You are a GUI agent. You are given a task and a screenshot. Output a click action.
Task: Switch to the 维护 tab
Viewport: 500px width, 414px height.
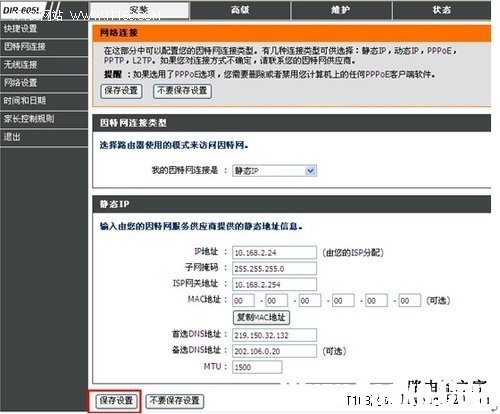(x=341, y=10)
